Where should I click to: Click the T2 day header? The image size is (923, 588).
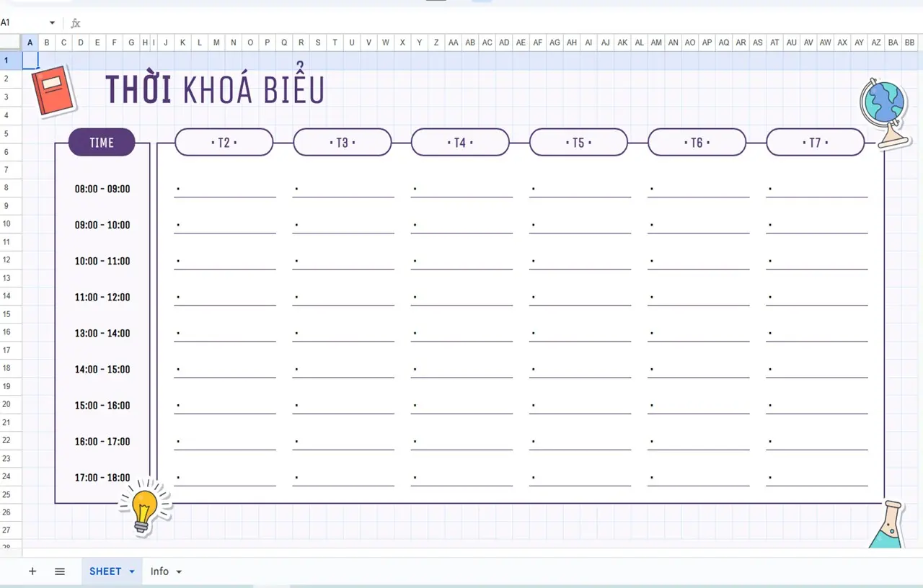point(224,142)
